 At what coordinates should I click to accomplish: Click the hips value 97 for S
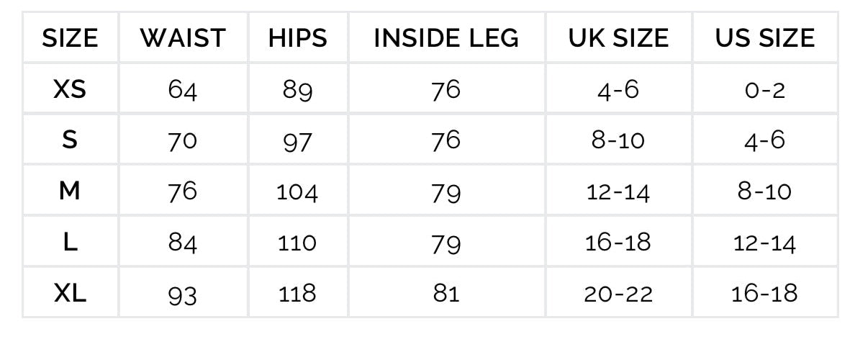tap(298, 141)
